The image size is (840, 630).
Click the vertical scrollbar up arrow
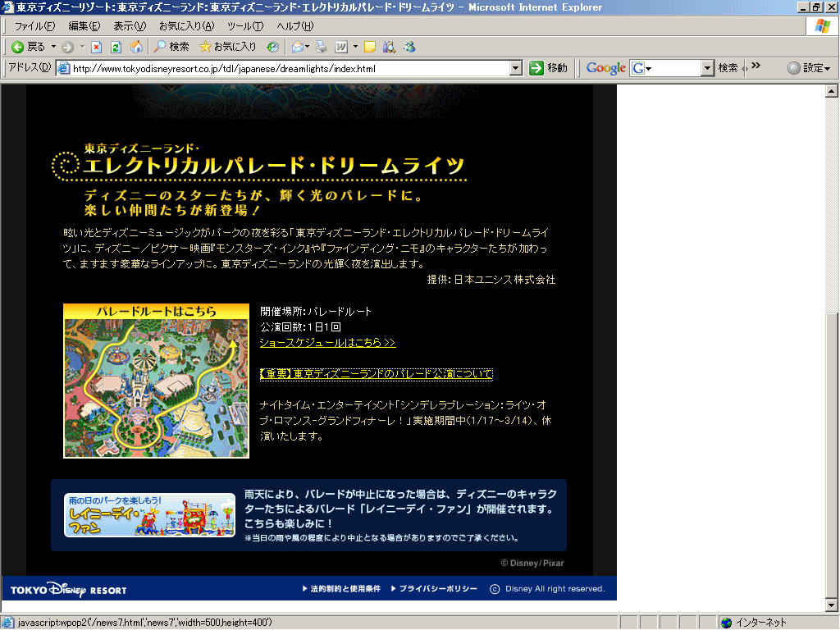[x=832, y=91]
